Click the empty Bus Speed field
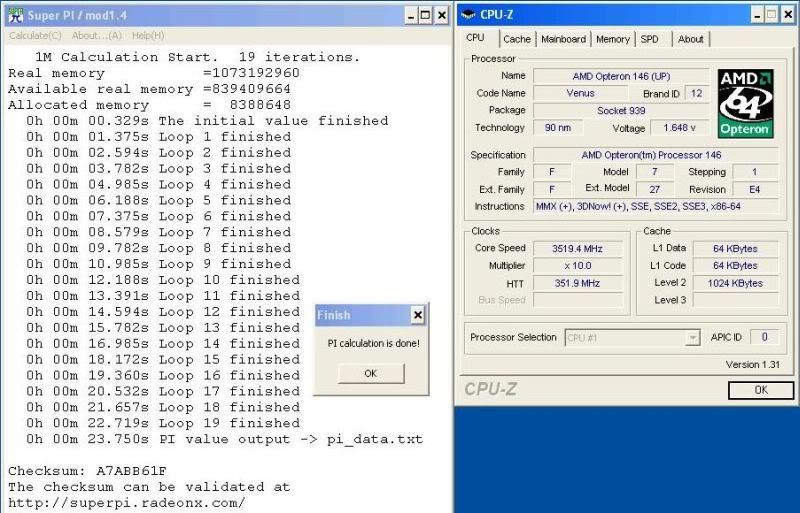Screen dimensions: 800x513 coord(578,300)
